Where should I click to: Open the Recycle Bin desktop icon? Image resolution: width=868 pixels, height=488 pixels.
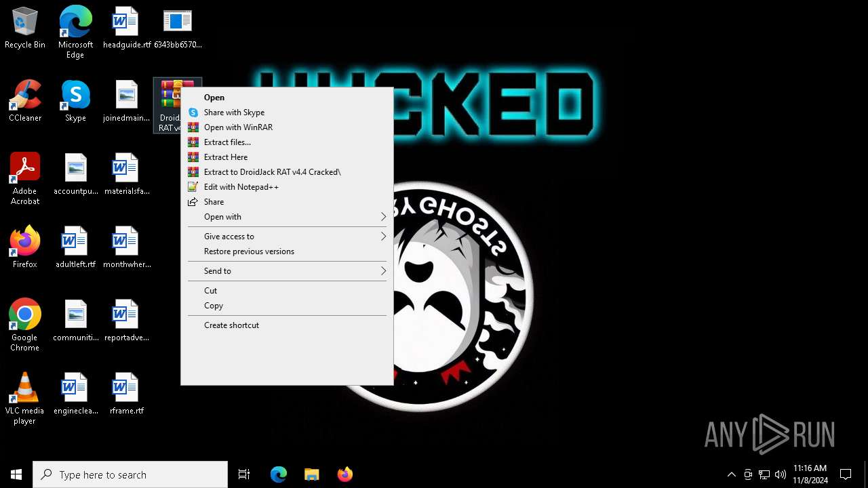pos(25,28)
